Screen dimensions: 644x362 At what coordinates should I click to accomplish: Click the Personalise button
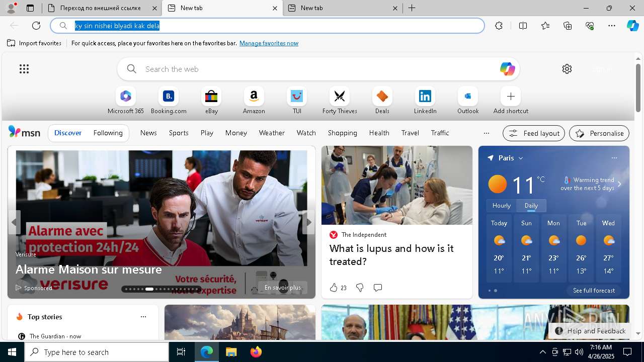point(599,133)
